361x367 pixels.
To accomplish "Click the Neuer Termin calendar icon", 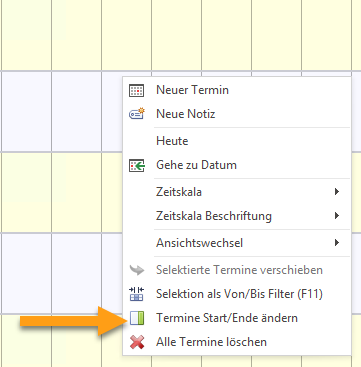I will coord(137,90).
